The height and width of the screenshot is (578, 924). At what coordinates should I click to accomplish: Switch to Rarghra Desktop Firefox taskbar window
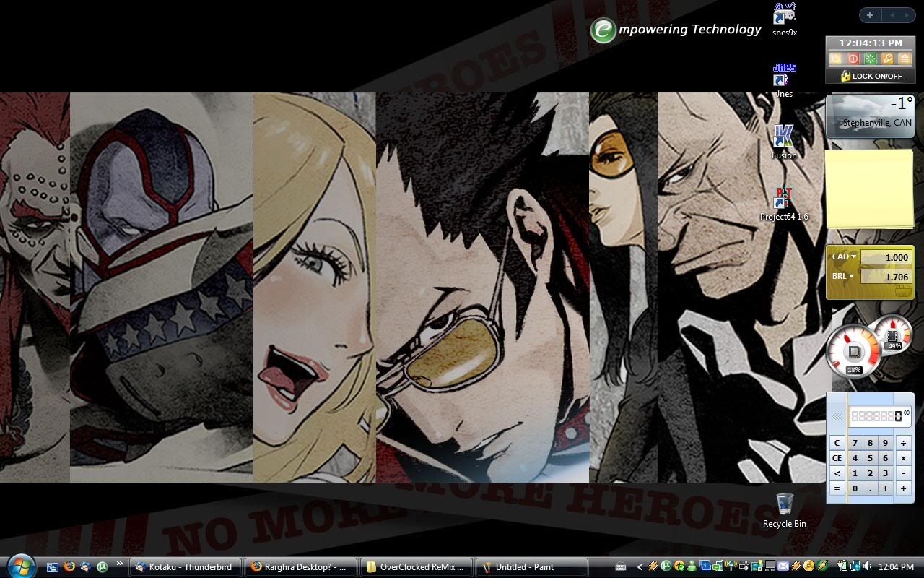pyautogui.click(x=301, y=567)
